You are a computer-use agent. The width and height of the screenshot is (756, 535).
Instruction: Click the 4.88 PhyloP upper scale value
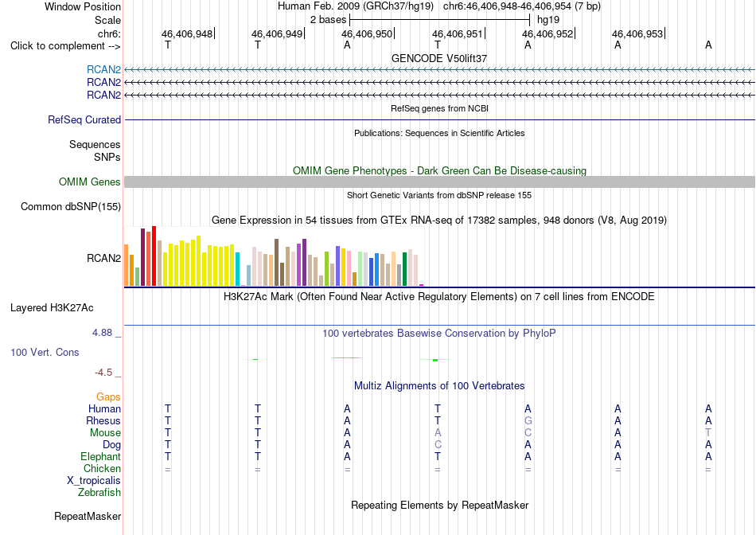[102, 333]
